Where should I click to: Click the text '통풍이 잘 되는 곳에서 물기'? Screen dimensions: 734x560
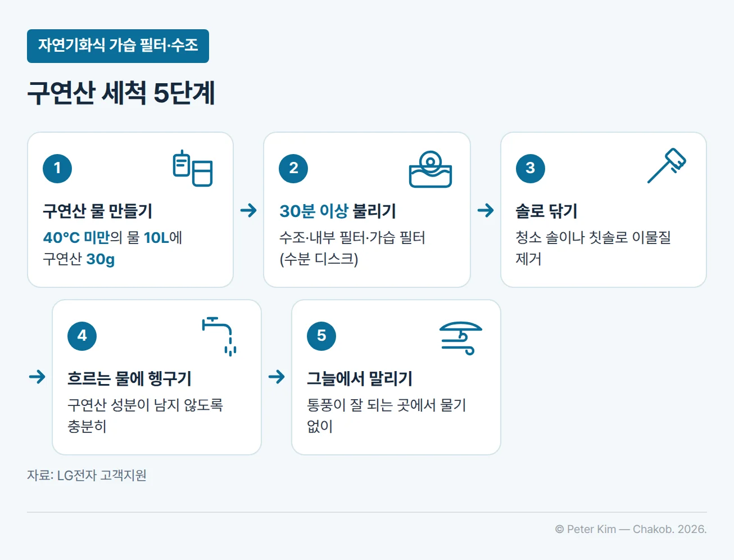386,405
